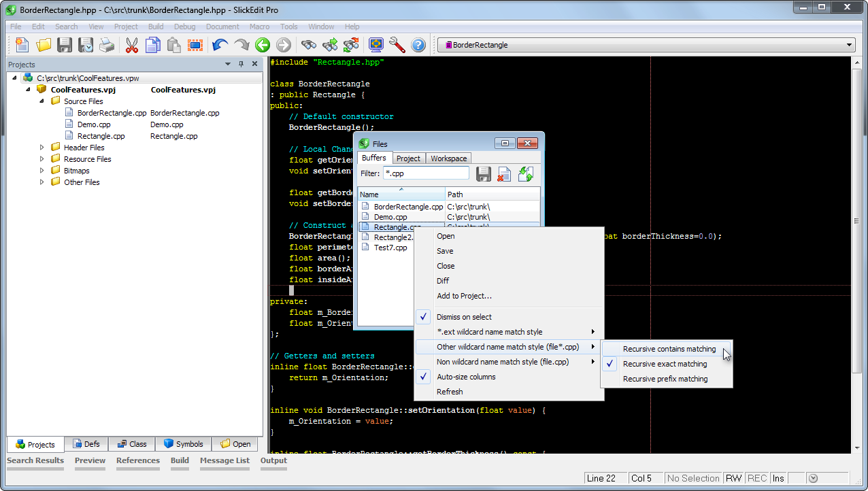Collapse the Source Files folder
The height and width of the screenshot is (491, 868).
click(x=41, y=101)
